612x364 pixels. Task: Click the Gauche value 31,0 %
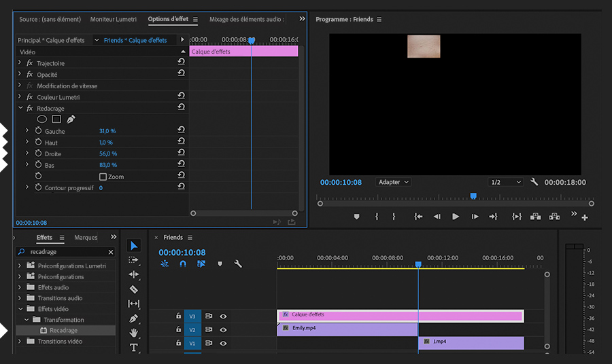[x=107, y=131]
